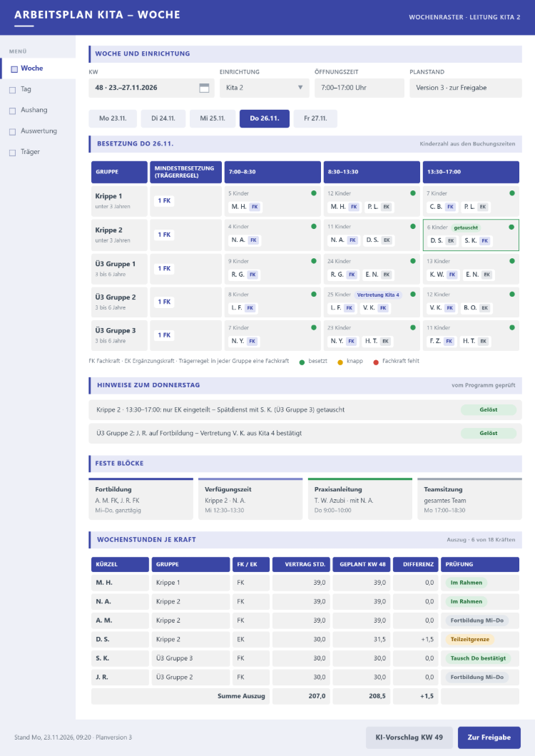
Task: Click Im Rahmen badge in M. H. row
Action: pos(466,583)
